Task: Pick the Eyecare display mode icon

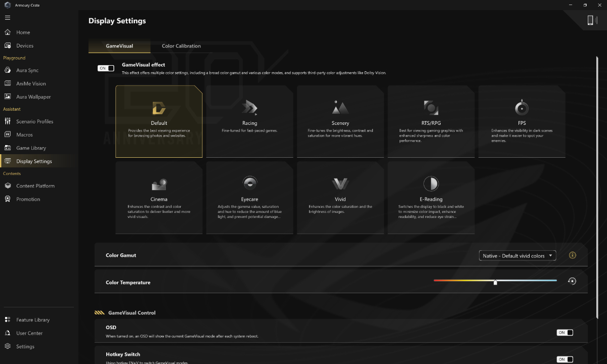Action: coord(249,183)
